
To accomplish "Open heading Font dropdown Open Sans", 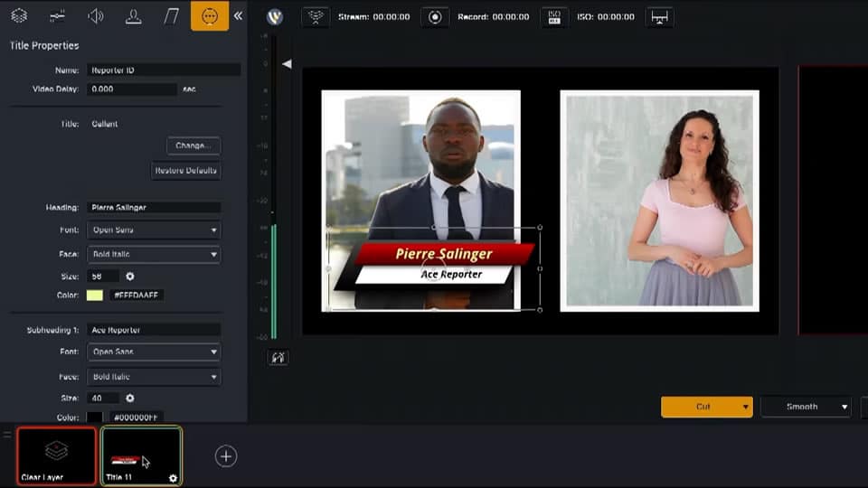I will [x=153, y=230].
